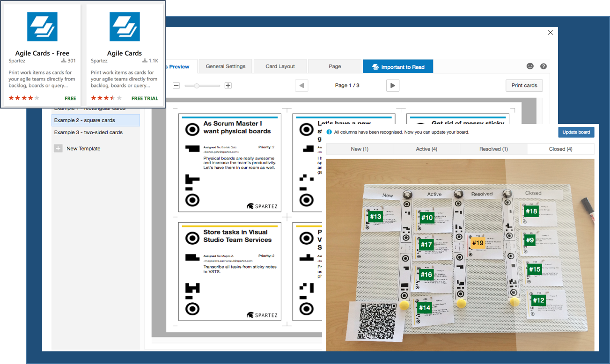This screenshot has height=364, width=610.
Task: Click the New Template plus icon
Action: tap(58, 148)
